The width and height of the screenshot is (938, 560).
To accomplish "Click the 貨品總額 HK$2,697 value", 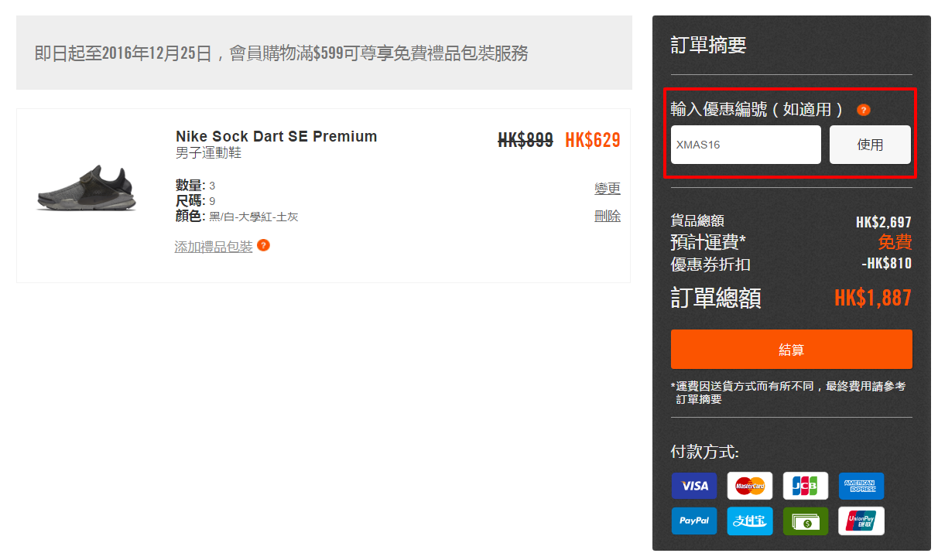I will 884,222.
